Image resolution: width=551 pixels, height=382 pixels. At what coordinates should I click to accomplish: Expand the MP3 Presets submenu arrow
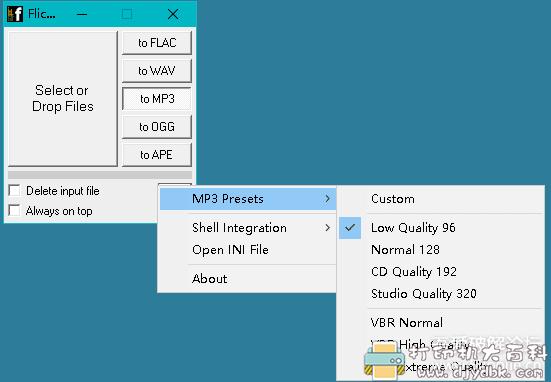click(328, 199)
